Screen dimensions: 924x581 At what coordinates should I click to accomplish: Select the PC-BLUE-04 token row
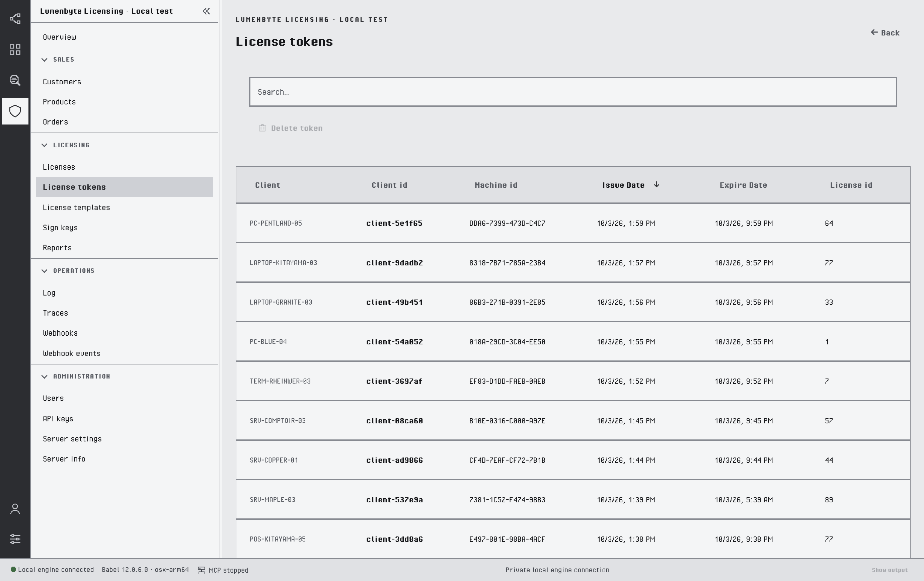point(573,342)
